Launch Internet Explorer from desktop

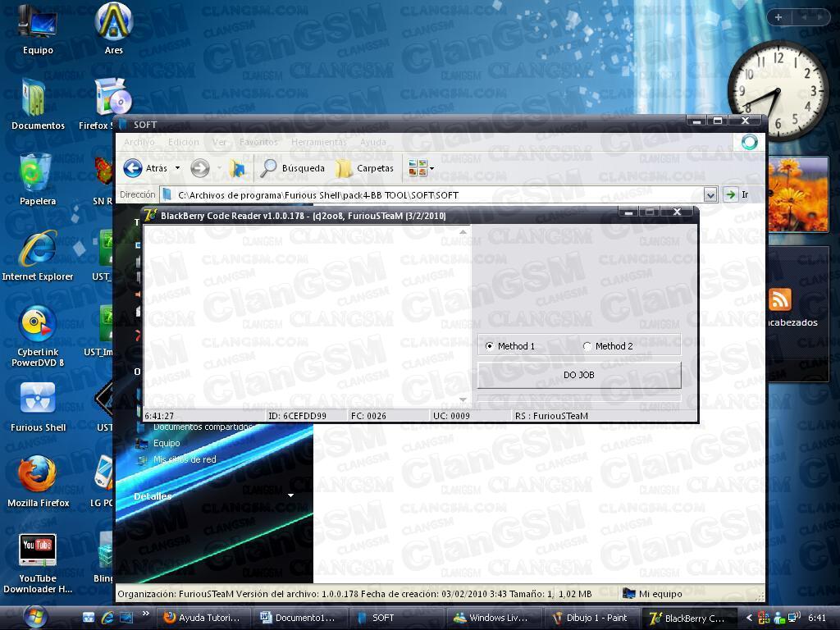click(38, 256)
